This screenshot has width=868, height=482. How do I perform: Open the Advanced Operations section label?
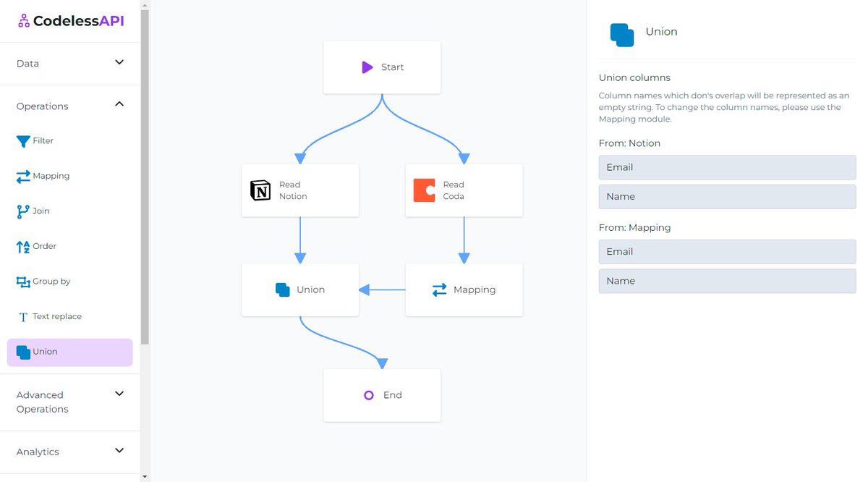click(43, 402)
